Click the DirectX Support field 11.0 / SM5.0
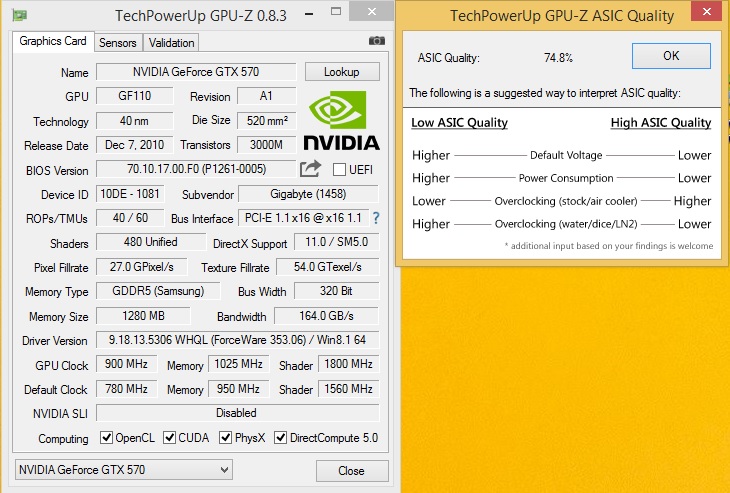The image size is (730, 493). (x=337, y=242)
